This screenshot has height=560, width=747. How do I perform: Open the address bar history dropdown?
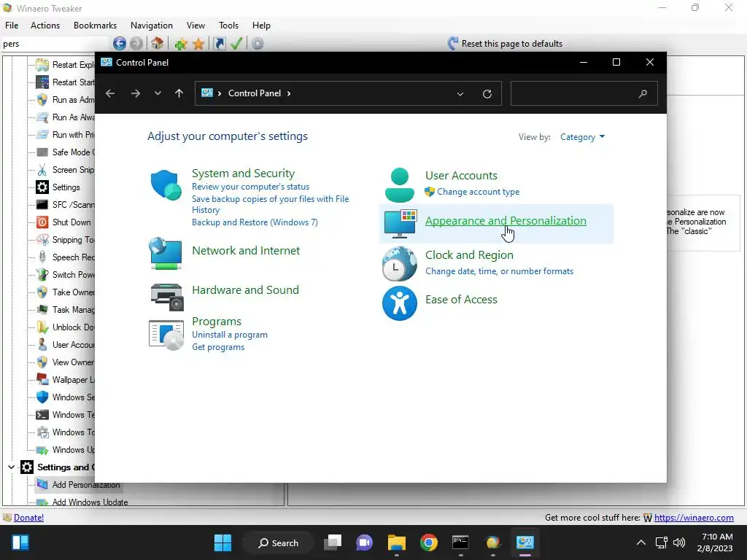(x=460, y=94)
